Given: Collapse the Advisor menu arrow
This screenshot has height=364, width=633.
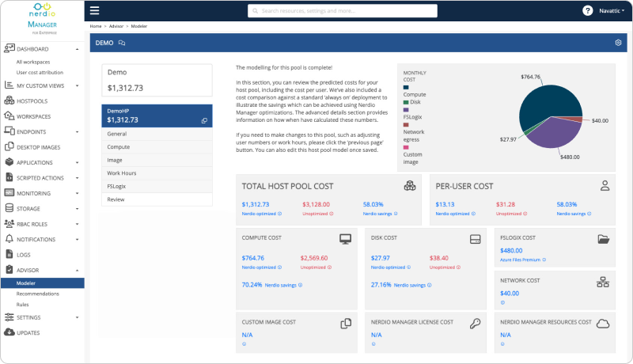Looking at the screenshot, I should pyautogui.click(x=77, y=271).
